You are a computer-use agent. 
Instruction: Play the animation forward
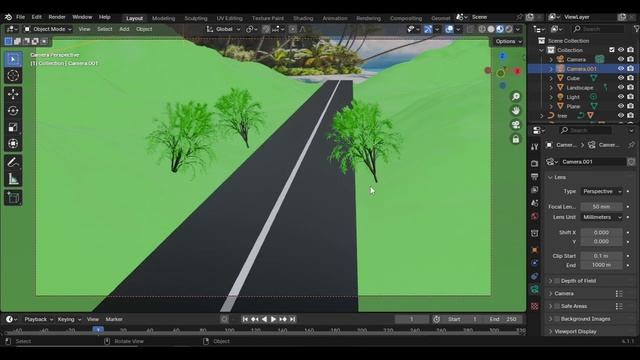coord(274,319)
